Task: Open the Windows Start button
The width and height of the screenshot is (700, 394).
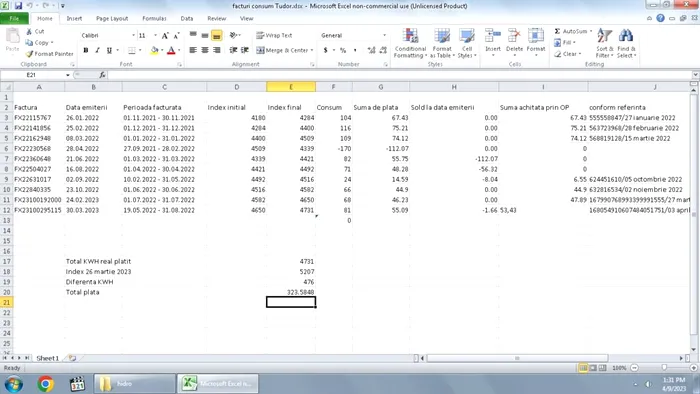Action: tap(14, 384)
